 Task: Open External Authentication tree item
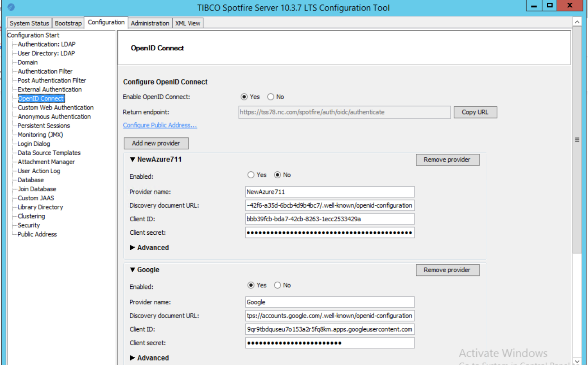tap(50, 90)
